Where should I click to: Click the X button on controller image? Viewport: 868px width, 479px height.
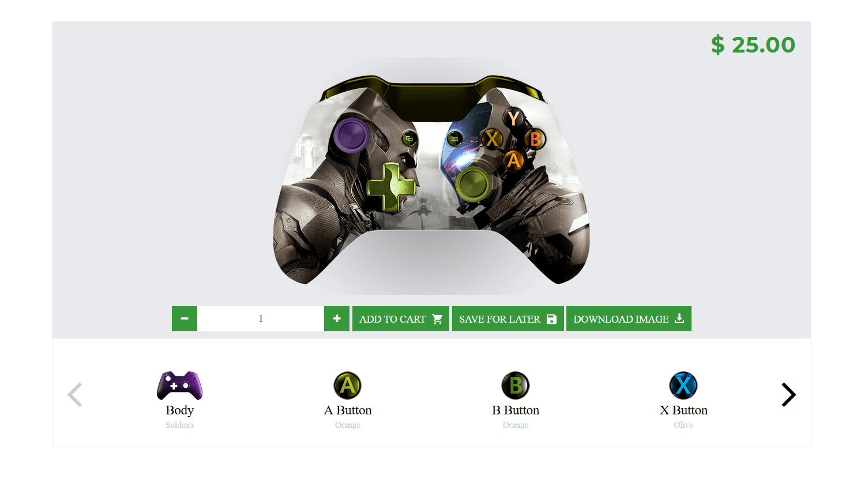(x=492, y=139)
